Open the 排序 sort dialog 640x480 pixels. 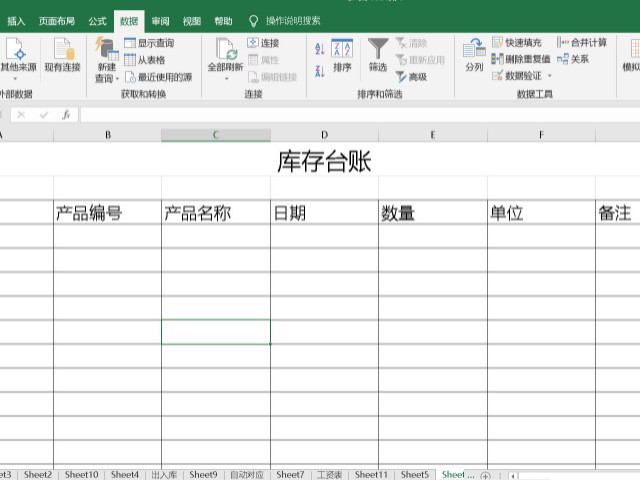tap(342, 56)
